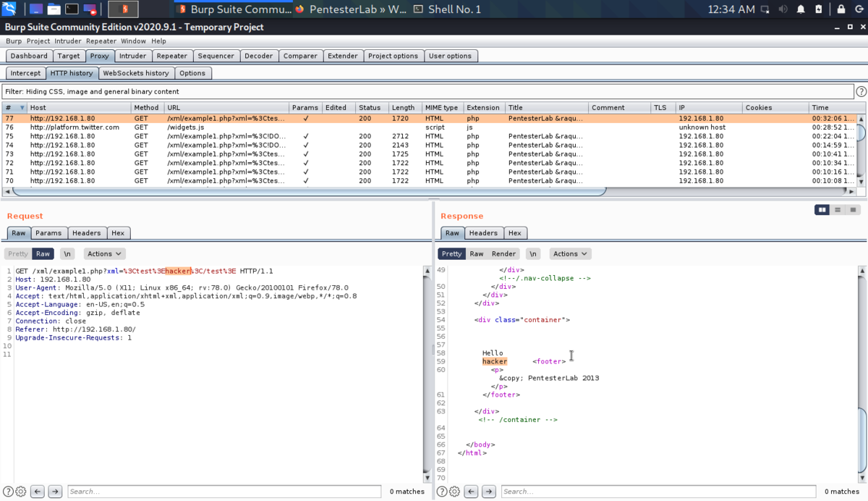Sort history by Length column header

tap(405, 108)
